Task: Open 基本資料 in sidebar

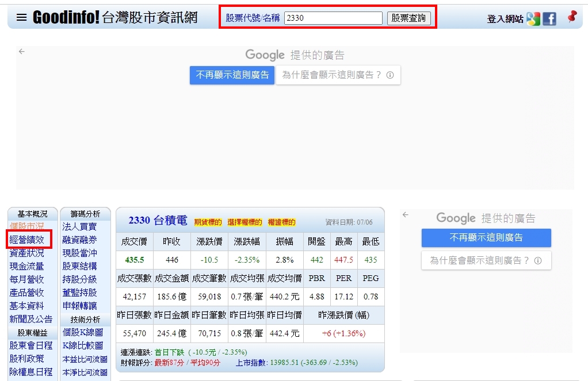Action: [x=26, y=306]
